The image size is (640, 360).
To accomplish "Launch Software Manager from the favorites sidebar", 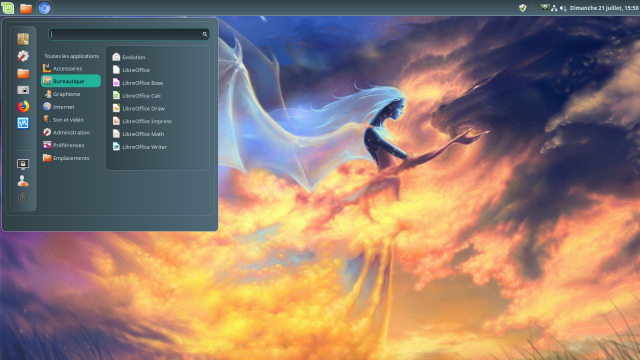I will coord(23,39).
